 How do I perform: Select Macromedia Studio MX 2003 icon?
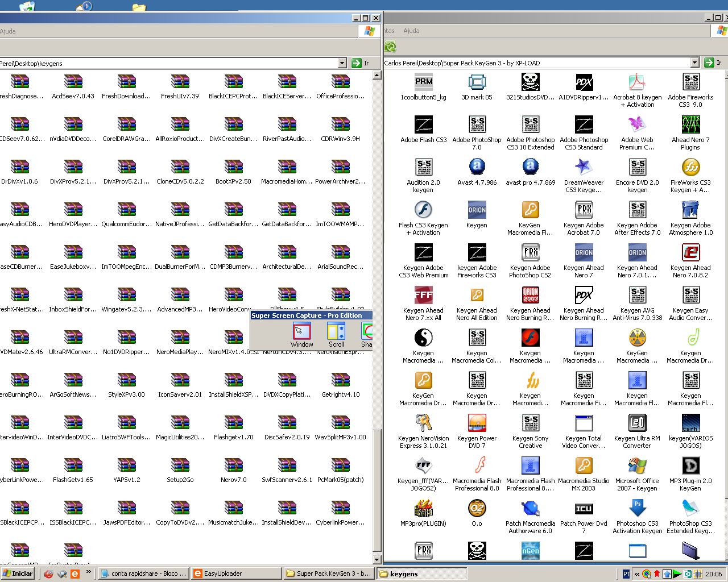point(584,465)
